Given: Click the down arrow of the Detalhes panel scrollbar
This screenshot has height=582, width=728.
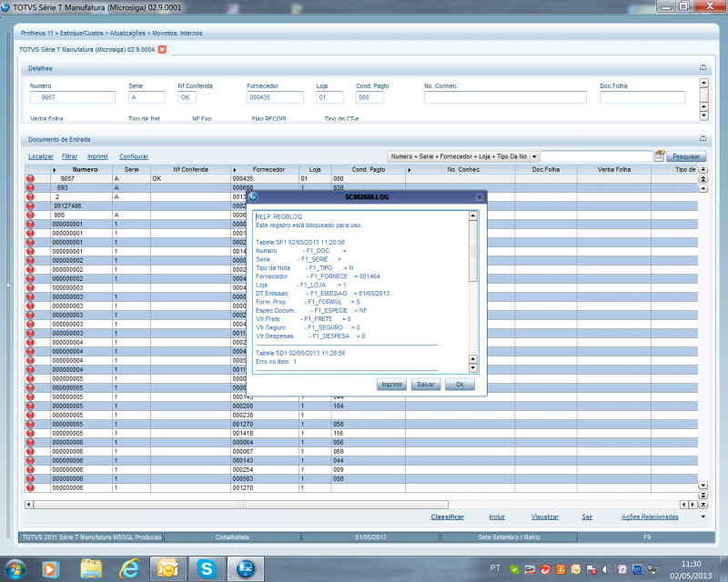Looking at the screenshot, I should (x=703, y=115).
